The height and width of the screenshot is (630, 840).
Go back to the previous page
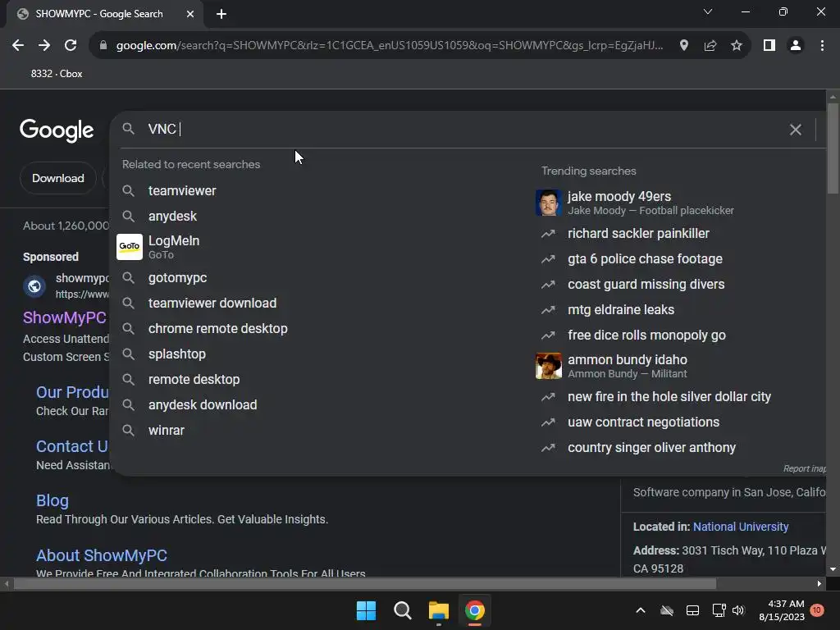click(x=18, y=46)
